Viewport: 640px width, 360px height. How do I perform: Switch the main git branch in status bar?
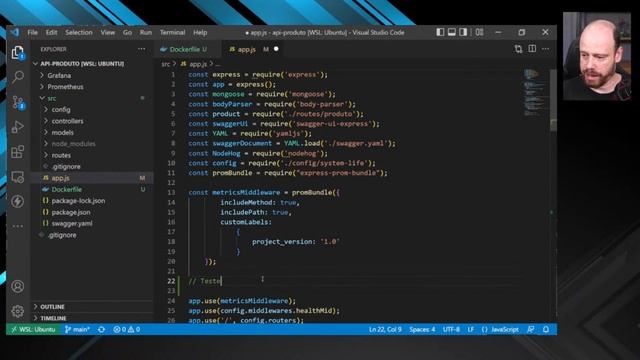(x=77, y=329)
